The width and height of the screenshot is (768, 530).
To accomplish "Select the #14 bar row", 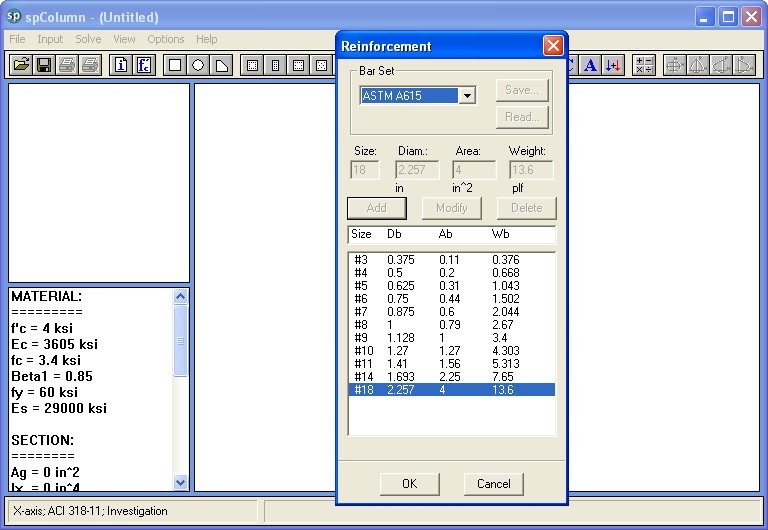I will (x=452, y=377).
